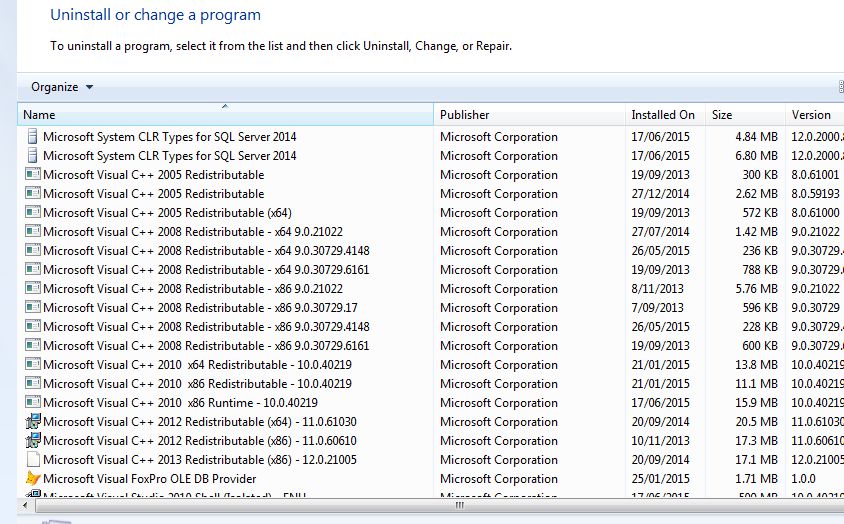This screenshot has height=524, width=844.
Task: Click Publisher cell in FoxPro OLE DB row
Action: tap(498, 479)
